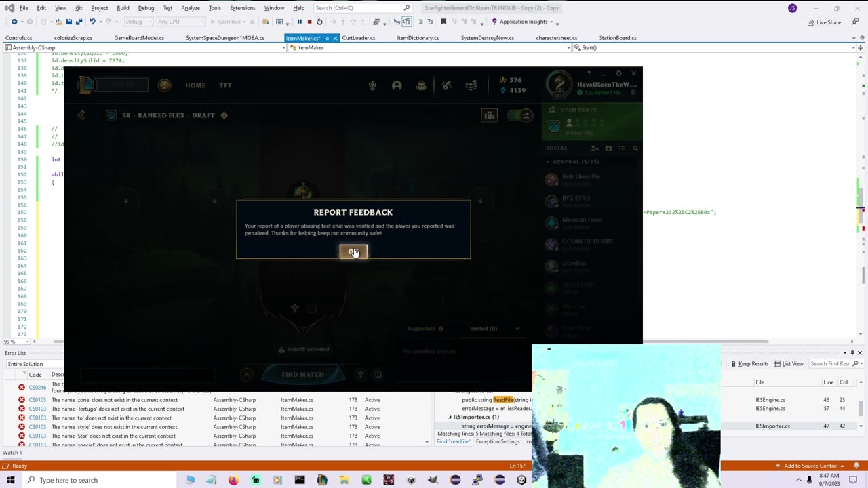
Task: Switch to the GameBoardModel.cs tab
Action: tap(139, 38)
